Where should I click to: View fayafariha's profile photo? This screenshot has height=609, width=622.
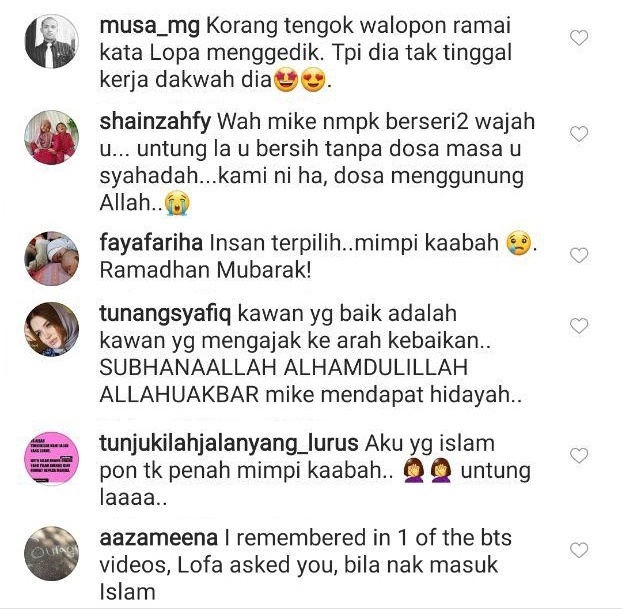pos(52,258)
